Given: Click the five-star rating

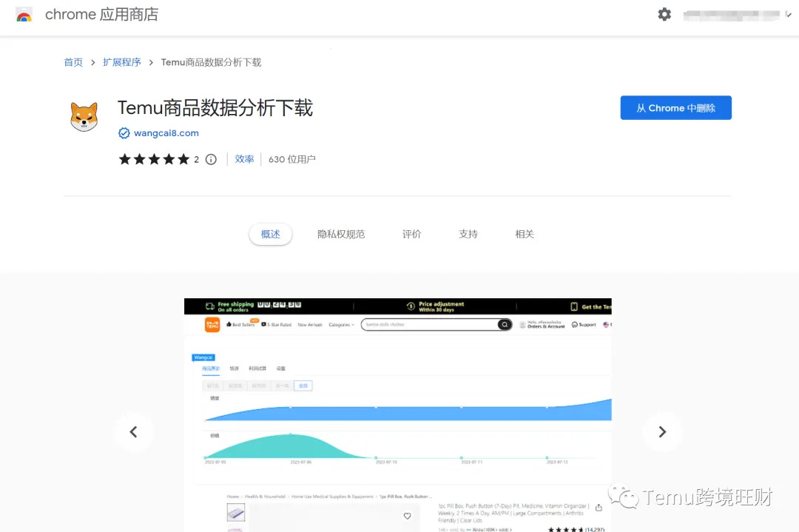Looking at the screenshot, I should click(154, 160).
